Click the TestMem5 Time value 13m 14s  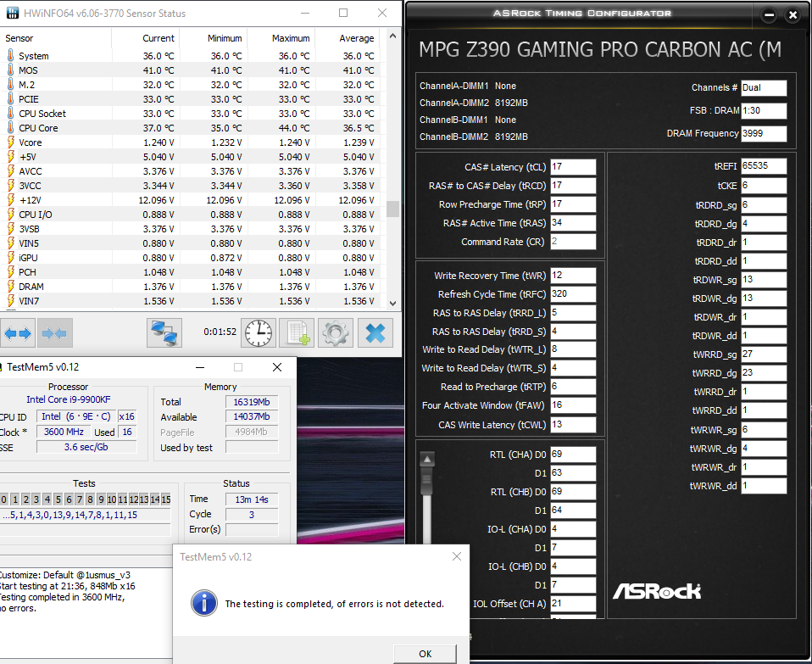[252, 499]
